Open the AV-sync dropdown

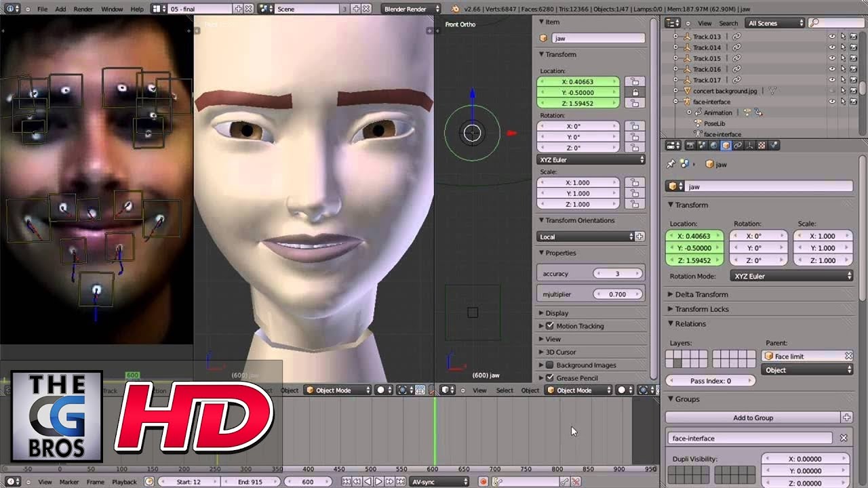click(x=439, y=482)
